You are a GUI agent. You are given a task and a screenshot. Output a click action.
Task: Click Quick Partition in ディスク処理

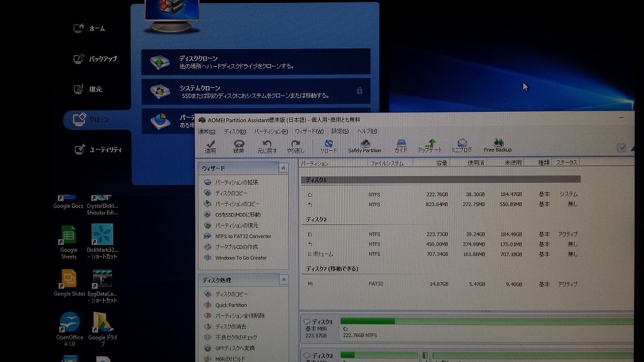(226, 305)
